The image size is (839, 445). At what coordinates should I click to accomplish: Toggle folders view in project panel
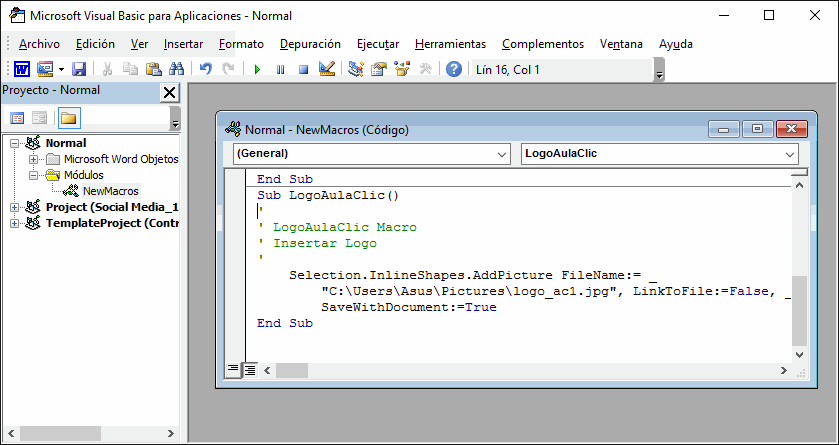68,118
